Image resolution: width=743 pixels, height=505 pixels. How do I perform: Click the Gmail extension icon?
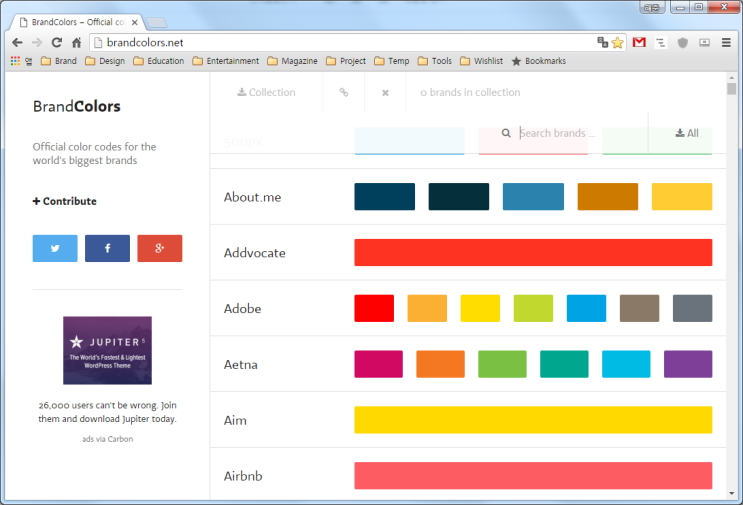639,43
